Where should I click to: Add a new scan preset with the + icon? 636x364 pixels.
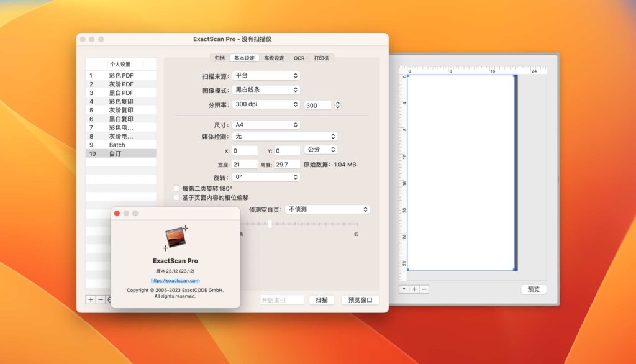pos(91,299)
